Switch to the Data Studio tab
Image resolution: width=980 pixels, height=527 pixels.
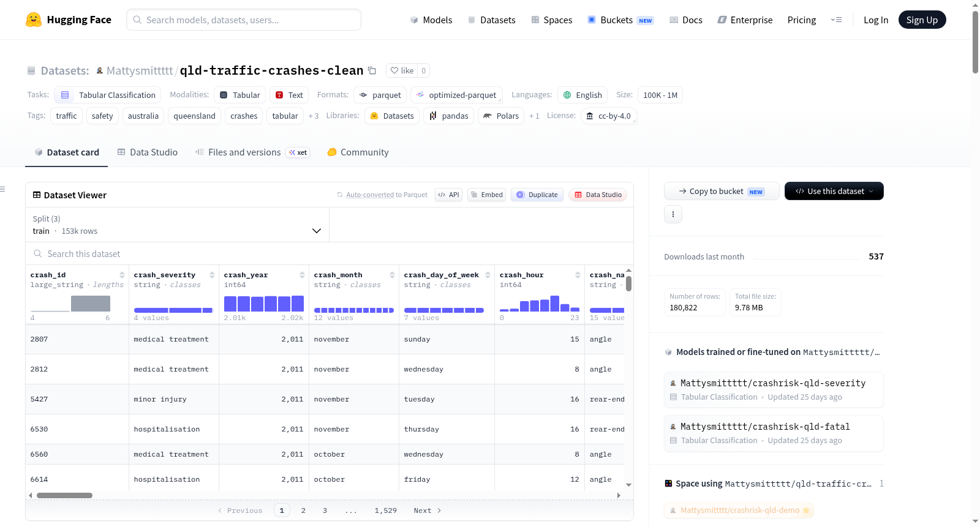pyautogui.click(x=147, y=152)
